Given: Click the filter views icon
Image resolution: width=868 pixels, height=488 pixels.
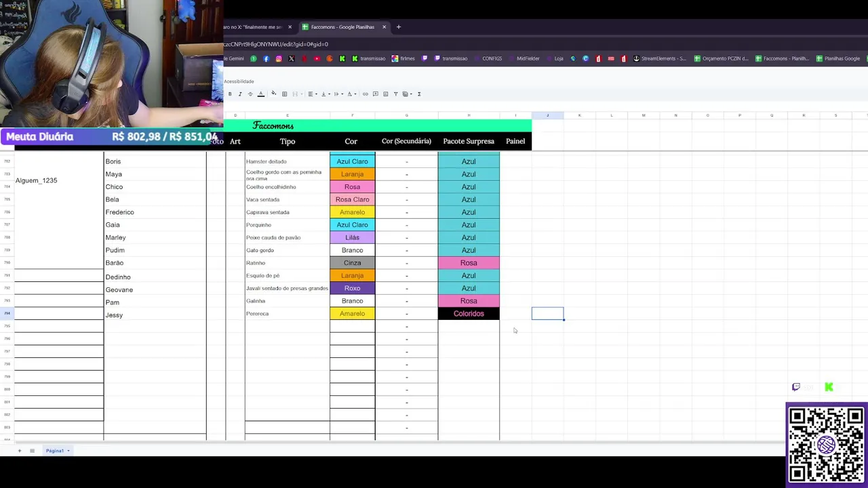Looking at the screenshot, I should [x=406, y=94].
